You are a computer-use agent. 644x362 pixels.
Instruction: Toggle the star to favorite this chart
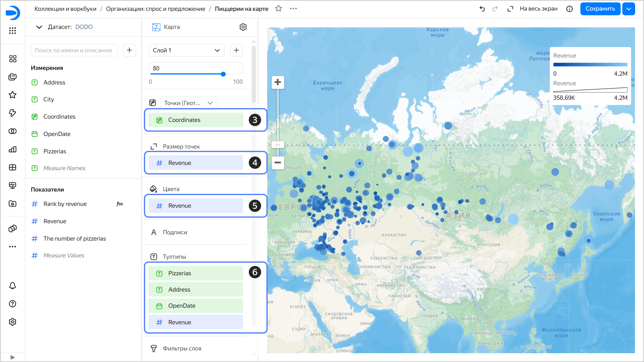coord(278,8)
